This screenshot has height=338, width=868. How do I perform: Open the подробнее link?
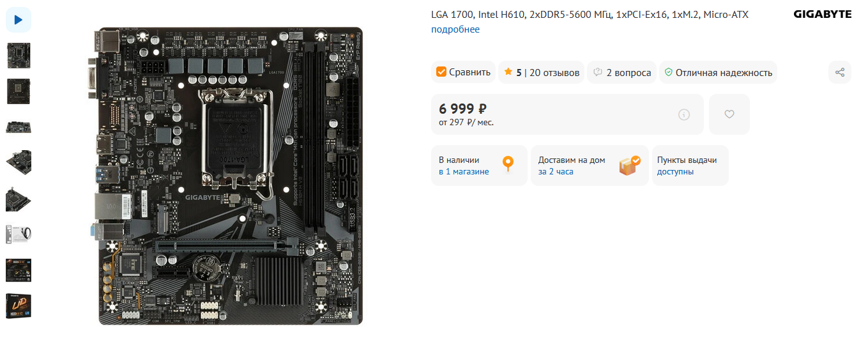coord(455,29)
